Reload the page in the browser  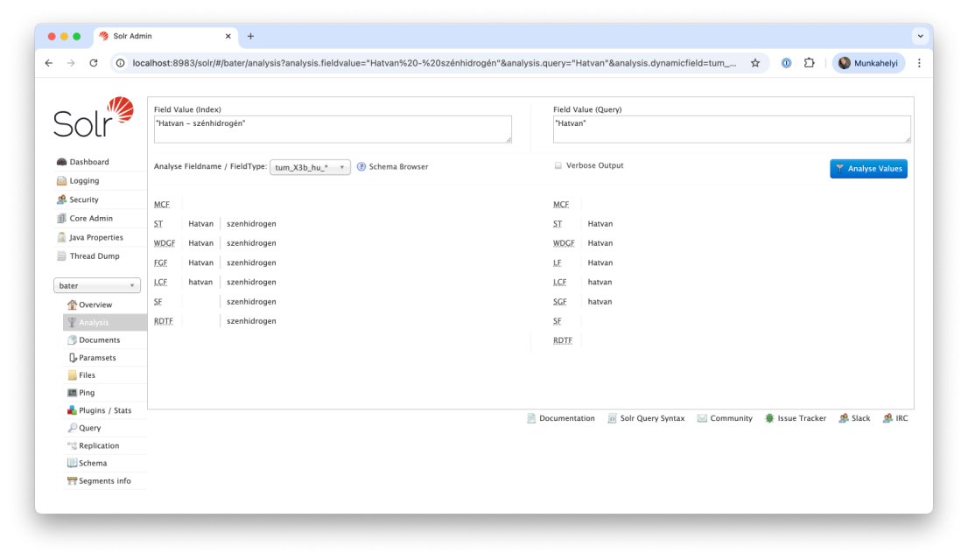point(94,63)
